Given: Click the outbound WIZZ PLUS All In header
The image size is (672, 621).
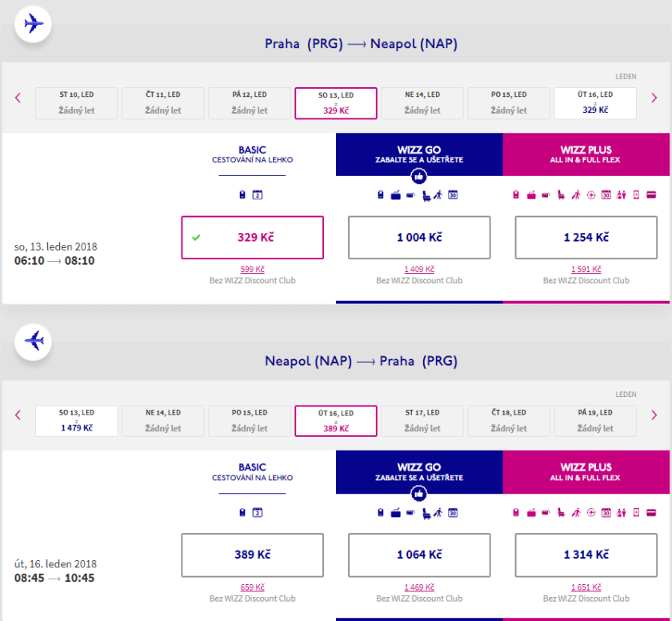Looking at the screenshot, I should coord(586,154).
